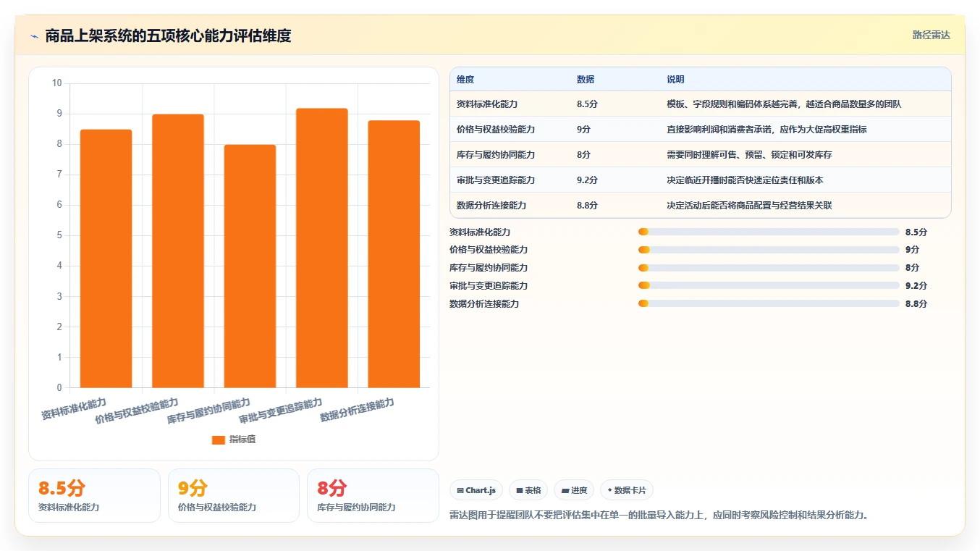Click the footer note starting 雷达图用于提醒
Screen dimensions: 980x551
click(659, 516)
